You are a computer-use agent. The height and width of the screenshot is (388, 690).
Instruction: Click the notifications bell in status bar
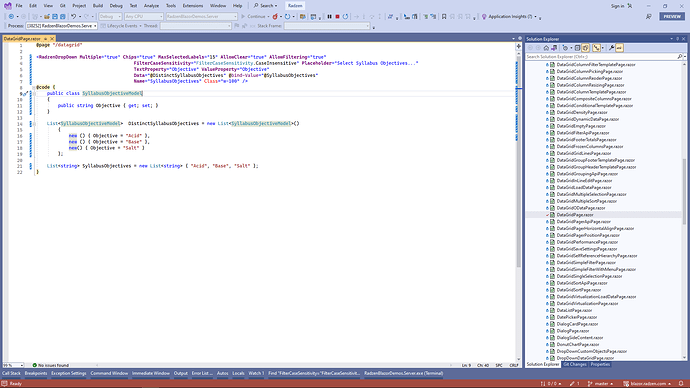681,384
